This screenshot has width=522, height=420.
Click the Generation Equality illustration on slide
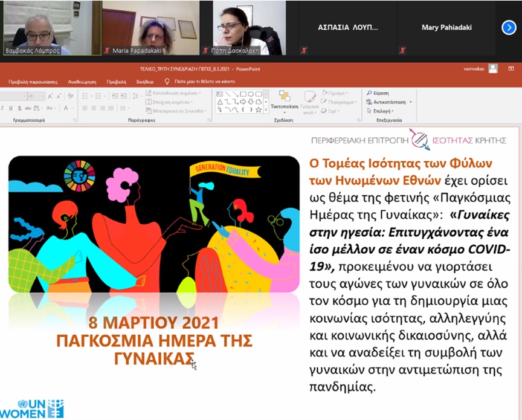[x=153, y=224]
